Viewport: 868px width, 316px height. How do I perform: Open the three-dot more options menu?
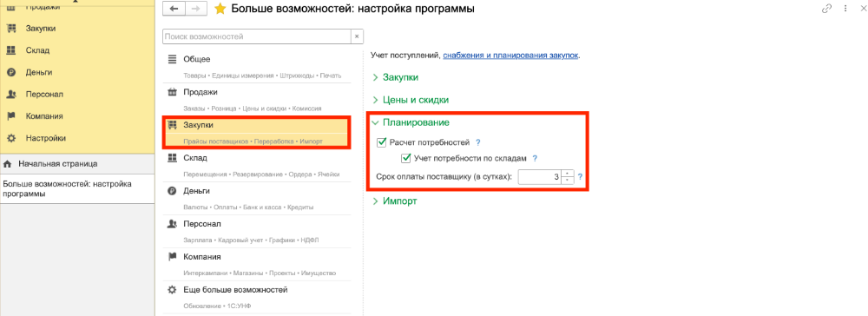tap(845, 9)
